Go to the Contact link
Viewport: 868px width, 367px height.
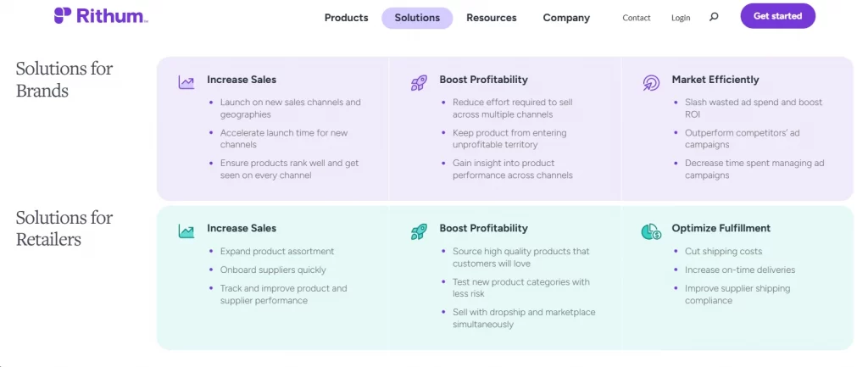point(636,18)
